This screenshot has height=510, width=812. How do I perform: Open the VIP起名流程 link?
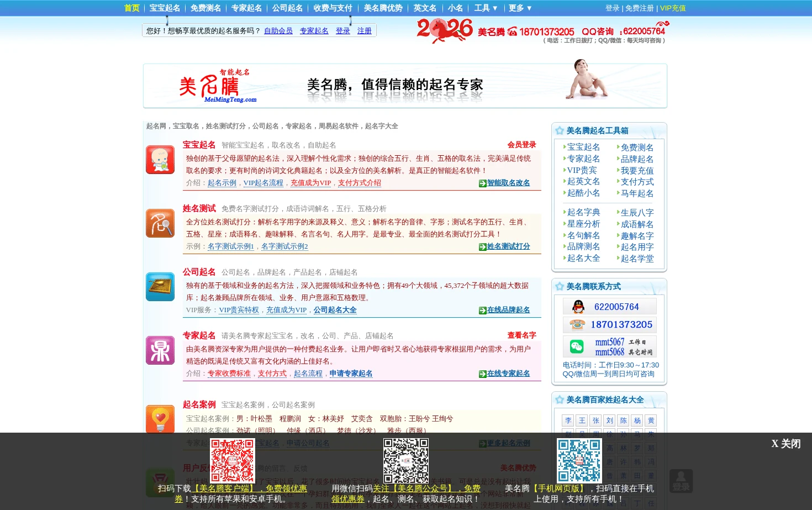(263, 183)
